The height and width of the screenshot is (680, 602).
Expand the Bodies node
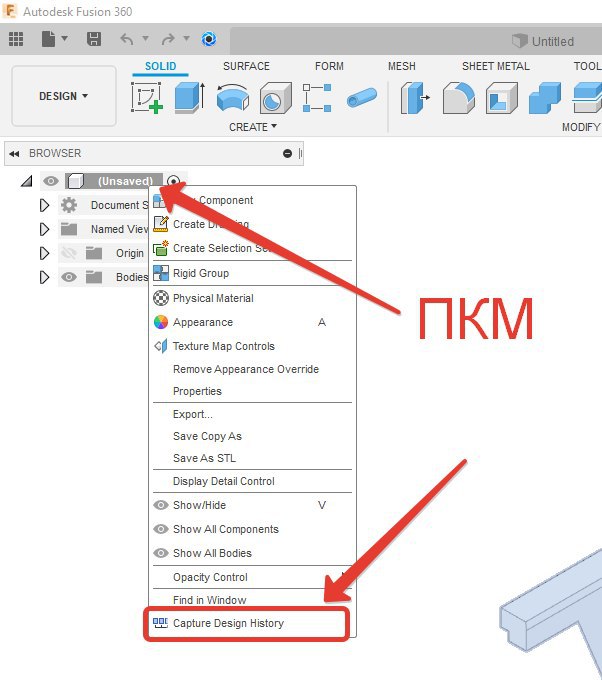pyautogui.click(x=44, y=277)
